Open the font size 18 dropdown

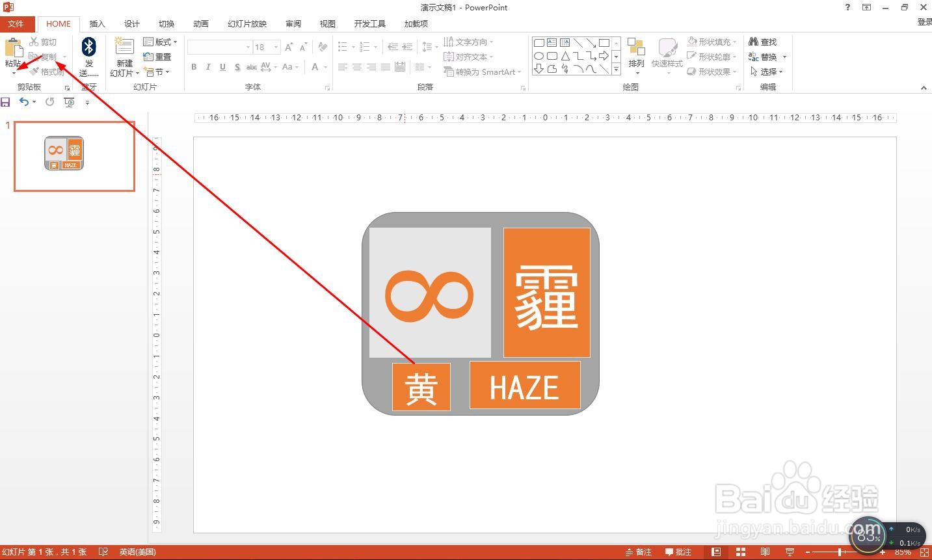pos(276,47)
